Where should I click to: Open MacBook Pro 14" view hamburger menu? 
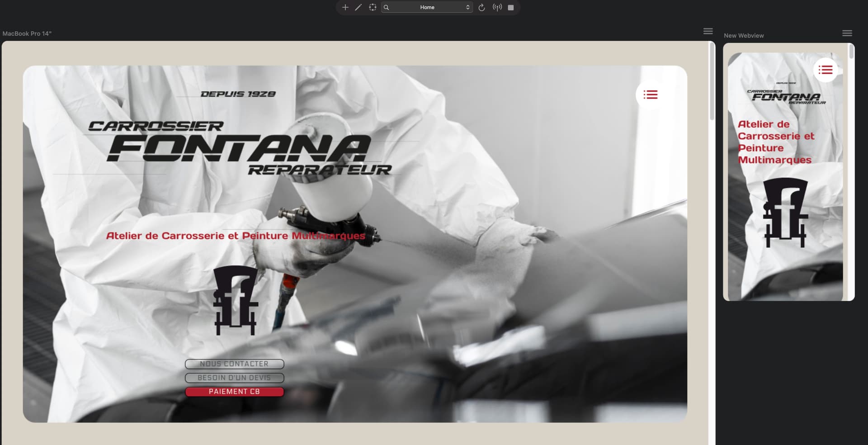pos(708,31)
